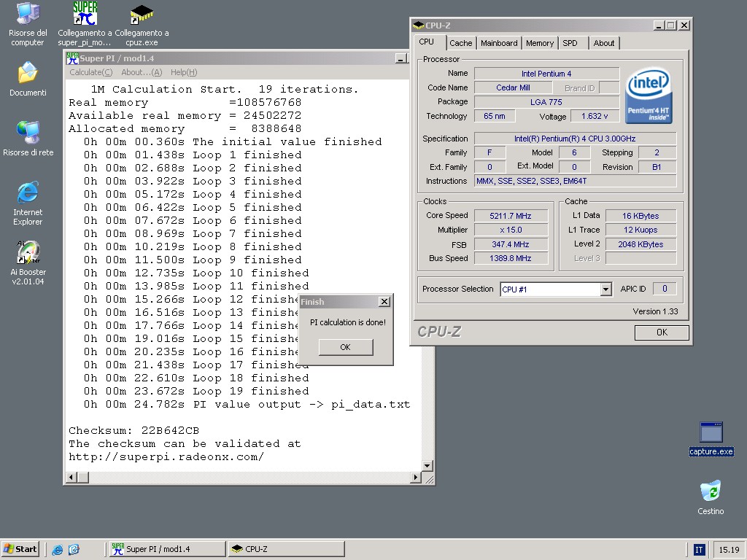747x560 pixels.
Task: Click the APIC ID value field
Action: [665, 289]
